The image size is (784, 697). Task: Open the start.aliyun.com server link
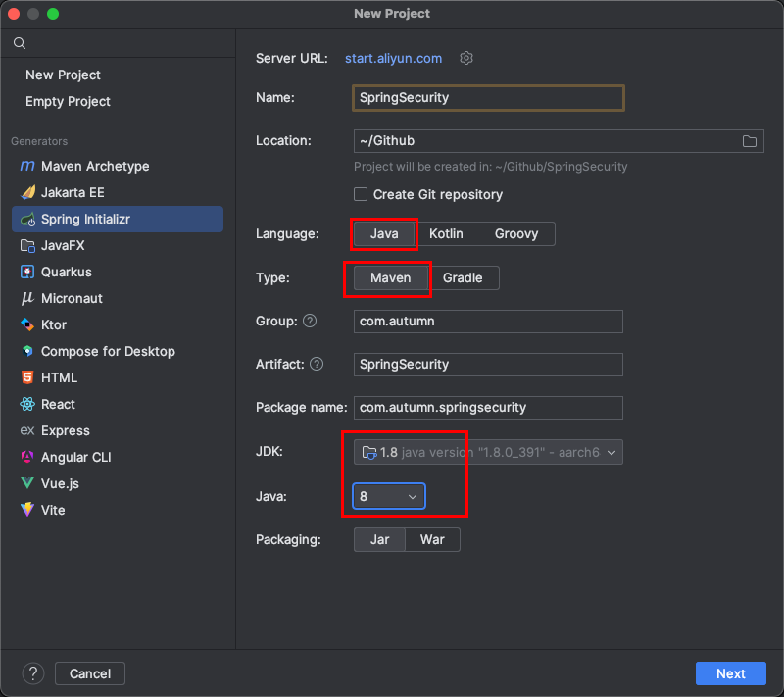point(393,59)
